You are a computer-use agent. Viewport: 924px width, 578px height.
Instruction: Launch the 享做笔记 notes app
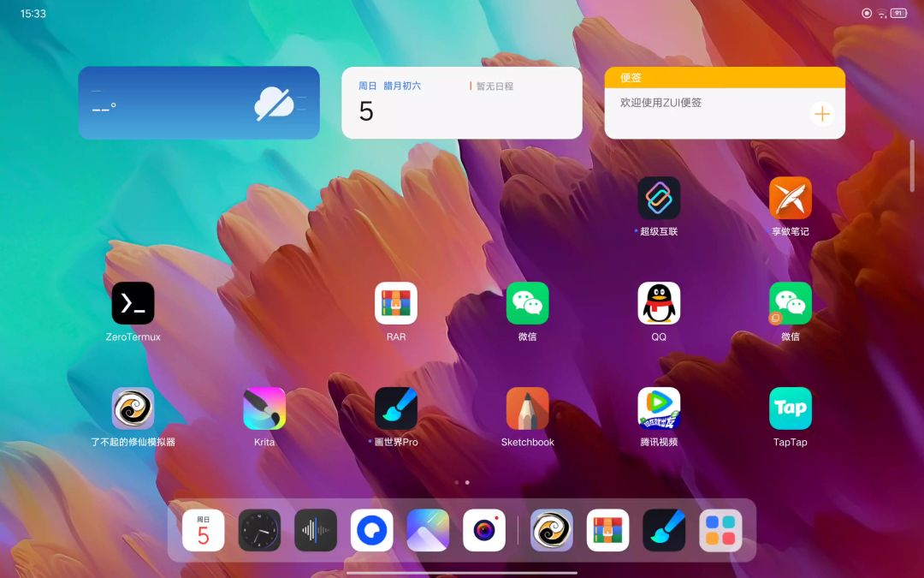[x=790, y=199]
